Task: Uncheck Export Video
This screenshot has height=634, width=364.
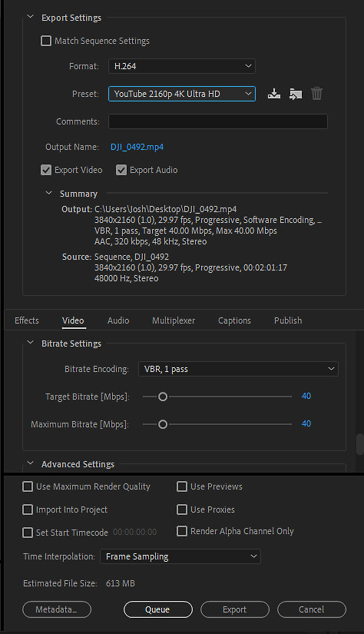Action: click(46, 170)
